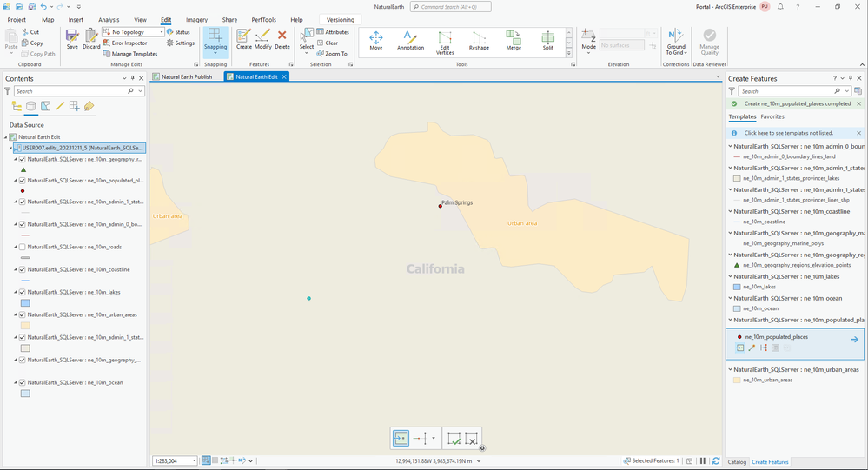Open the Analysis ribbon tab
This screenshot has height=470, width=868.
coord(109,19)
